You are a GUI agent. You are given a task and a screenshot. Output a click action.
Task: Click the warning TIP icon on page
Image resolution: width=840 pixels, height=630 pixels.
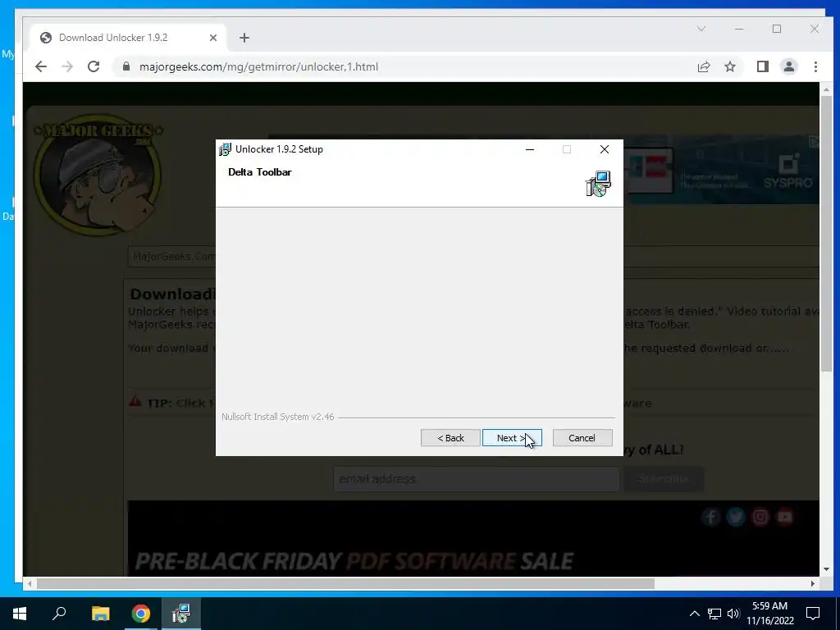coord(135,401)
